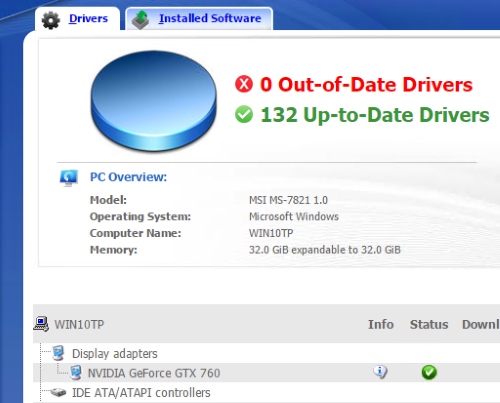The image size is (500, 403).
Task: Select IDE ATA/ATAPI controllers tree node
Action: tap(141, 393)
